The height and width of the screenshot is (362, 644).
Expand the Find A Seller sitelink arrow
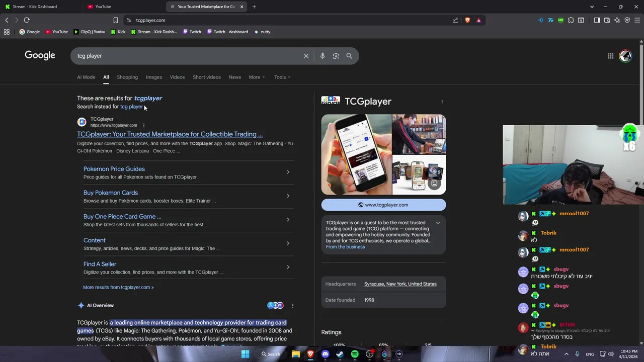[288, 267]
